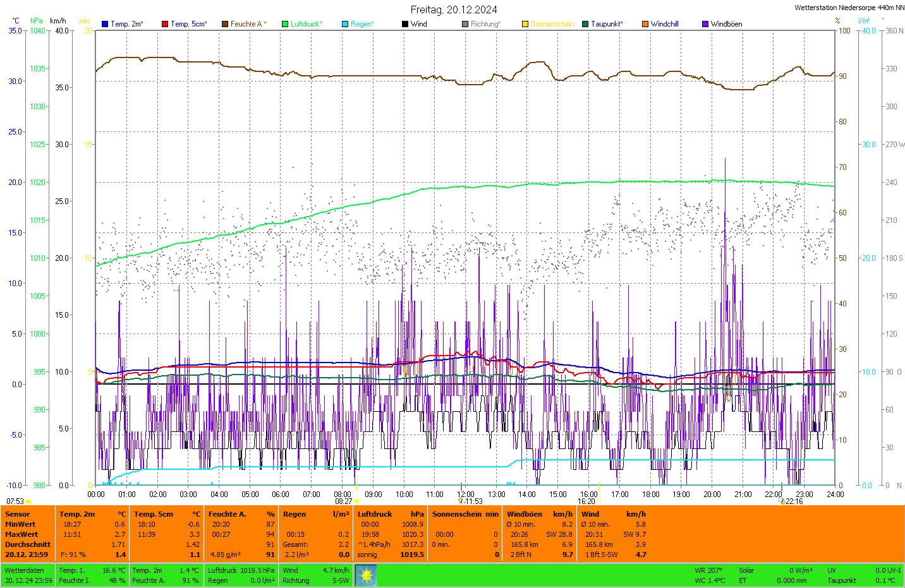
Task: Click the Taupunkt legend label
Action: (607, 24)
